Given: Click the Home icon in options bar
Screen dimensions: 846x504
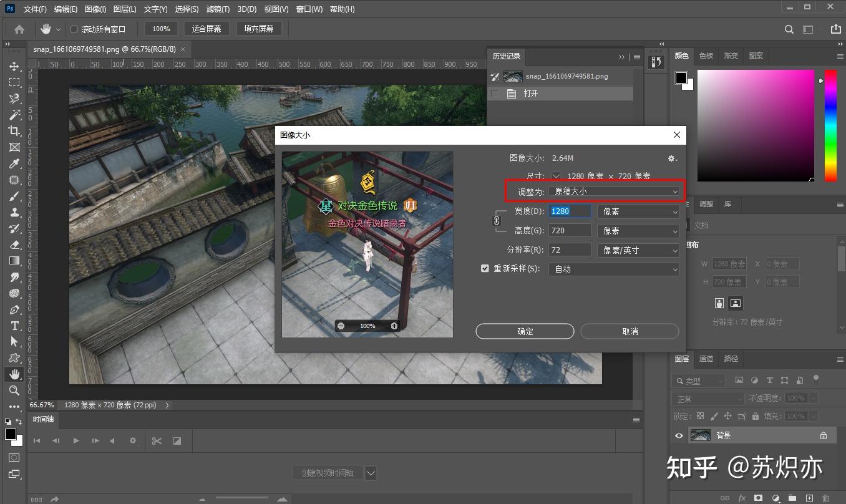Looking at the screenshot, I should [x=19, y=29].
